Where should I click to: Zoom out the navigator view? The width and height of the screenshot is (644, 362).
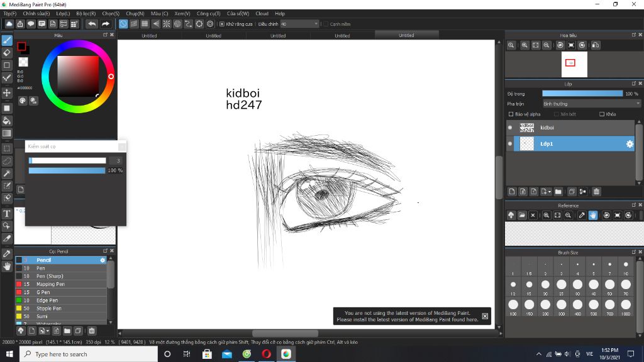click(547, 45)
